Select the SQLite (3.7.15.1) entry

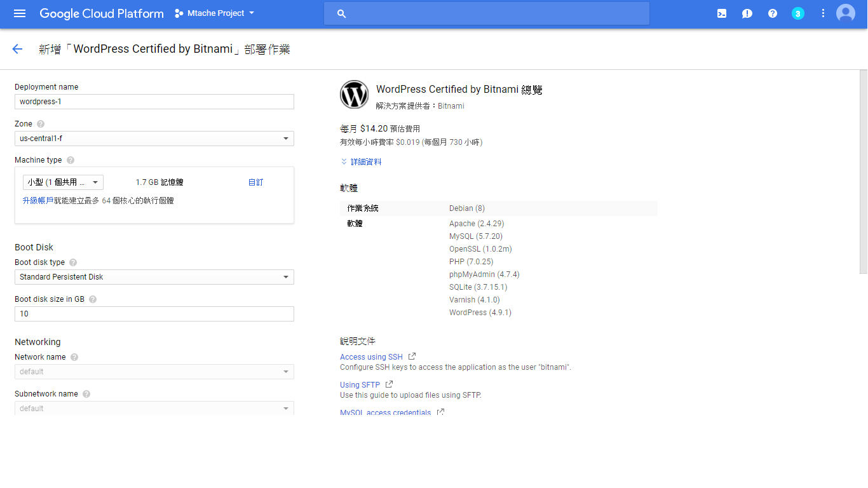[478, 287]
